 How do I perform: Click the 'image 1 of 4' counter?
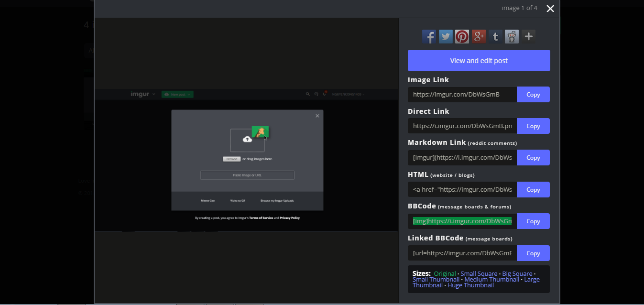coord(519,8)
